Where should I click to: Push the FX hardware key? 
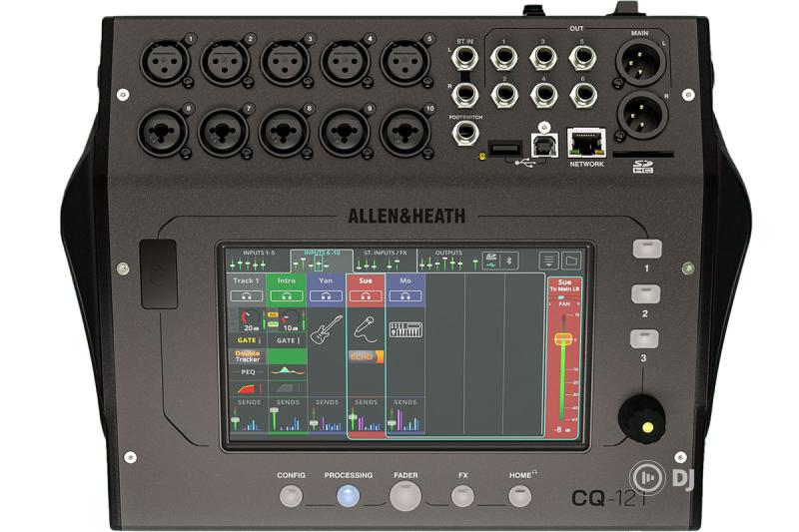[x=462, y=496]
